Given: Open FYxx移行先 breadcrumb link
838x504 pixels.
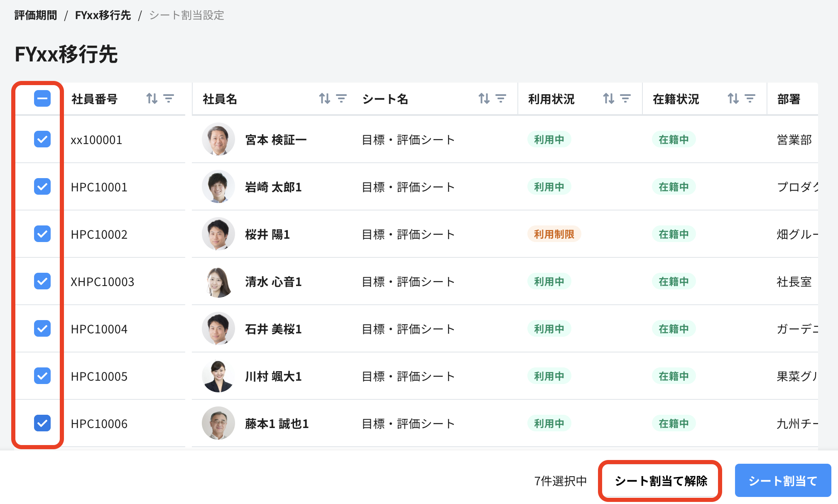Looking at the screenshot, I should pos(103,15).
